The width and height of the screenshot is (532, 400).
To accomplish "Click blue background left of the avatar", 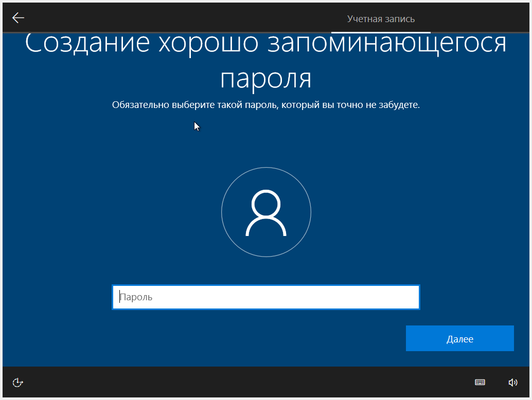I will (129, 212).
